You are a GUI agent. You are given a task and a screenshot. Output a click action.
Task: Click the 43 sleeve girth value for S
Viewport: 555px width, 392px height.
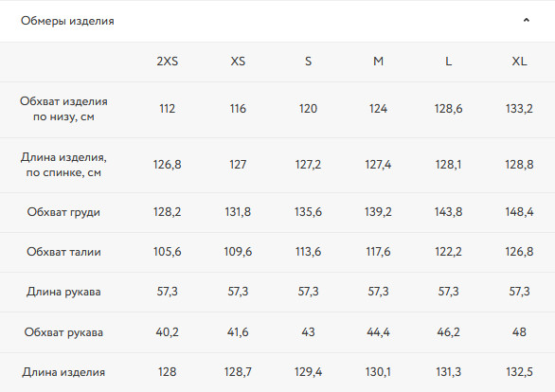pos(308,331)
